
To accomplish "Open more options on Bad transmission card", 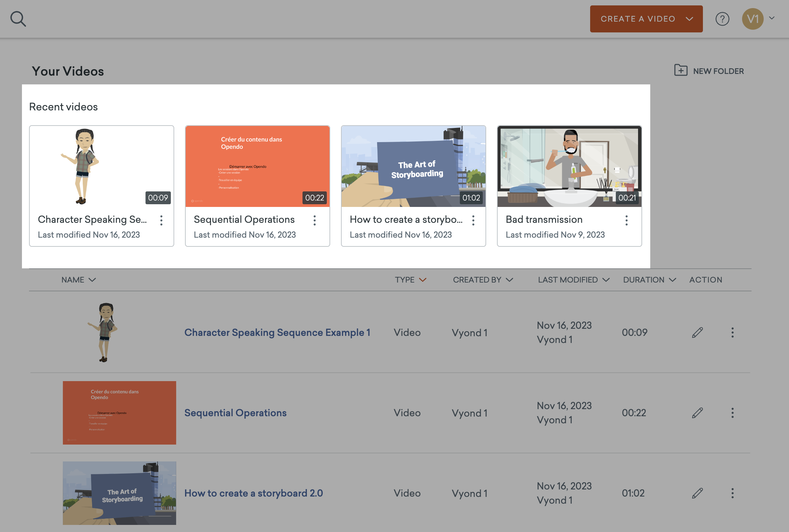I will [627, 220].
